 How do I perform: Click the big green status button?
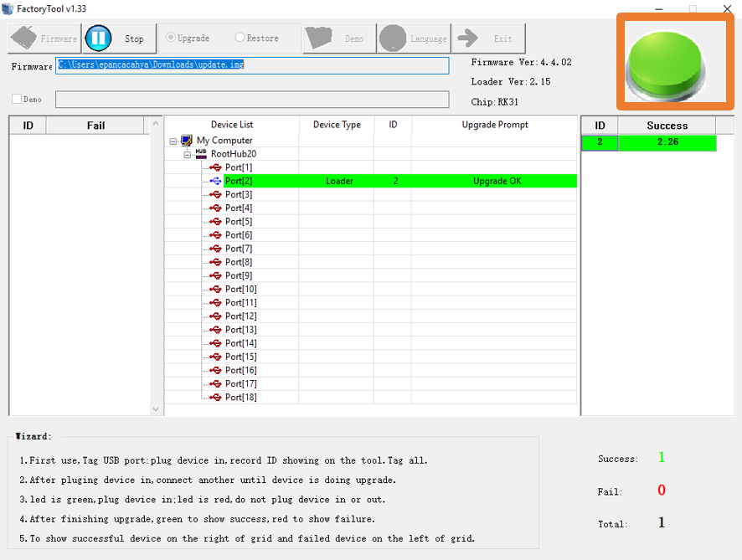(x=665, y=64)
